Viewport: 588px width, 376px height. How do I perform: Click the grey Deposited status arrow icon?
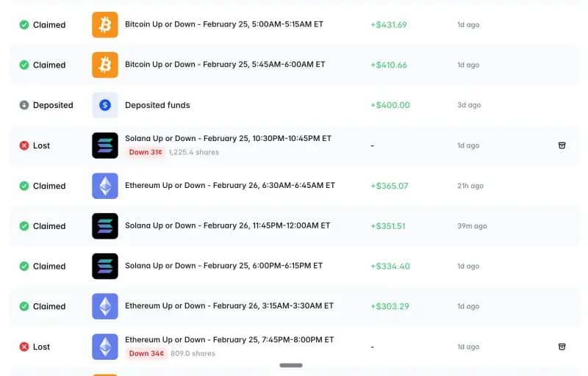(x=24, y=105)
